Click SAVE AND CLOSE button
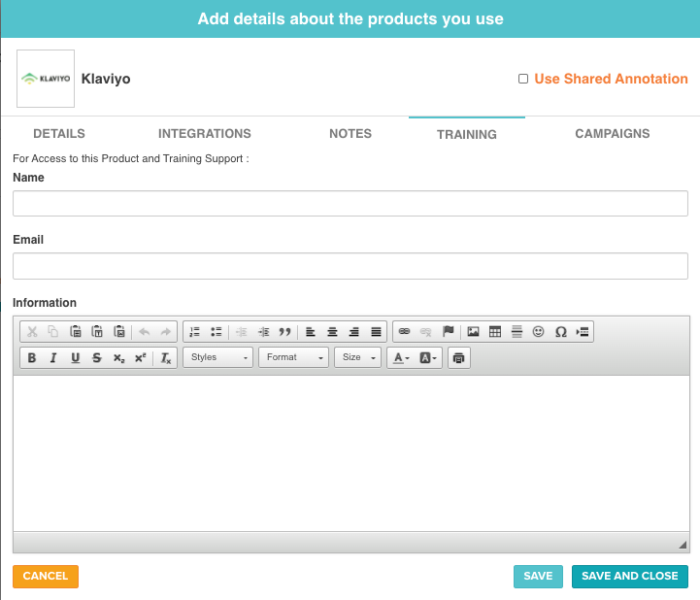The width and height of the screenshot is (700, 600). point(629,576)
